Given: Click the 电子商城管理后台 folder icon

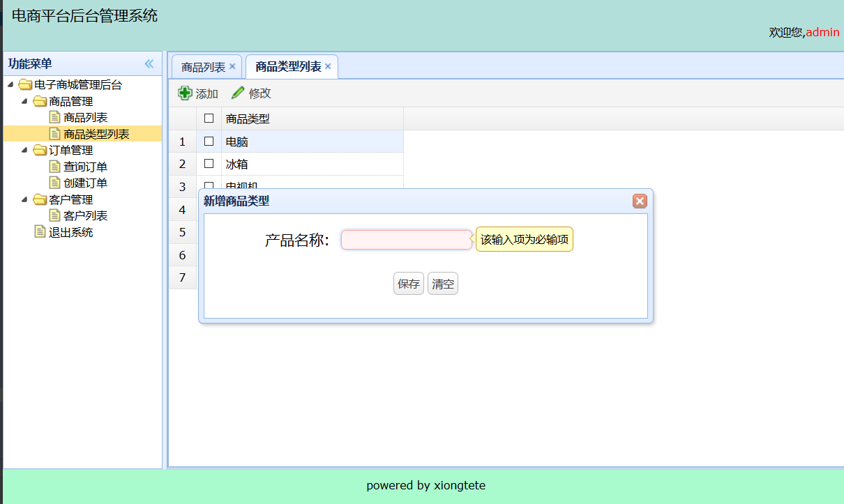Looking at the screenshot, I should [x=25, y=85].
